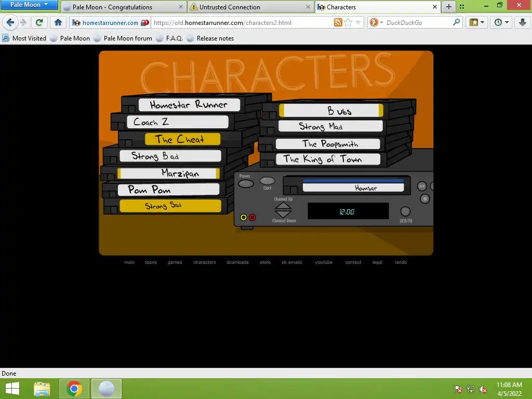Open Most Visited bookmarks folder
This screenshot has height=399, width=532.
[x=24, y=38]
